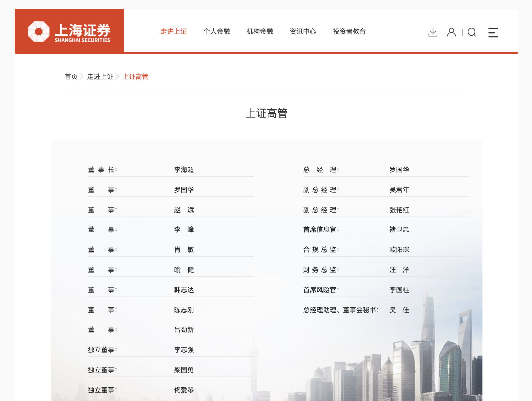Click the download icon in header
Image resolution: width=532 pixels, height=401 pixels.
point(433,32)
